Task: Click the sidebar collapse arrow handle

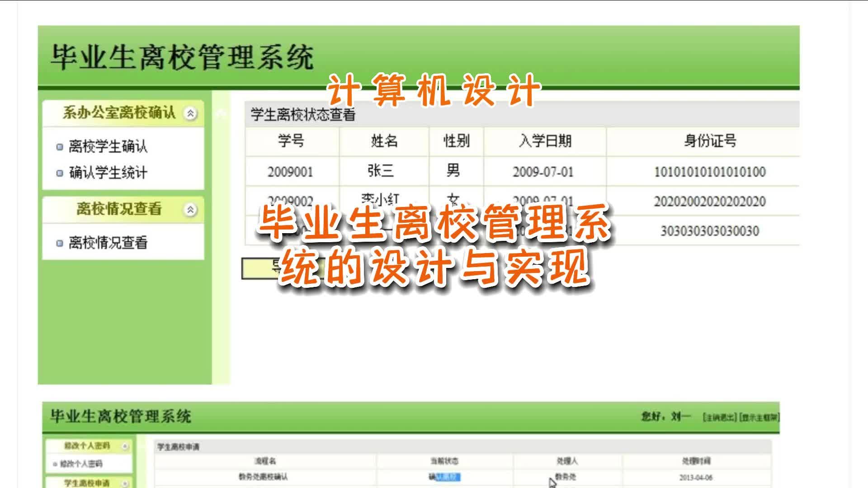Action: [x=221, y=113]
